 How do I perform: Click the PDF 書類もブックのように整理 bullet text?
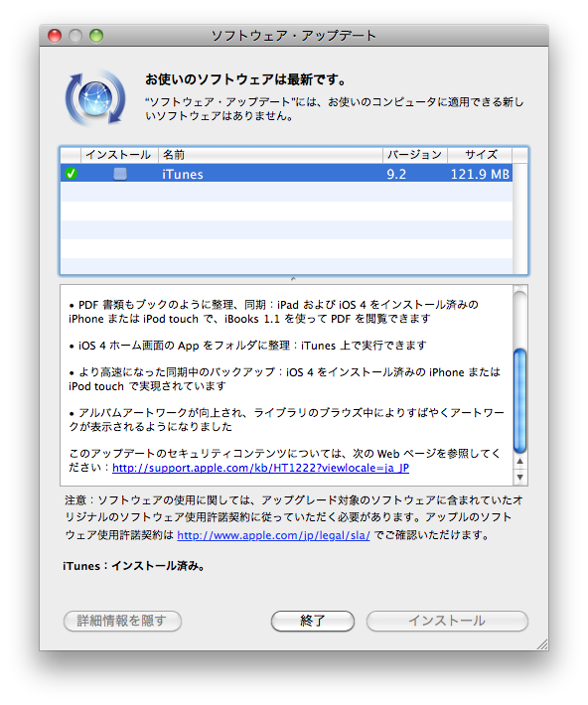tap(273, 312)
